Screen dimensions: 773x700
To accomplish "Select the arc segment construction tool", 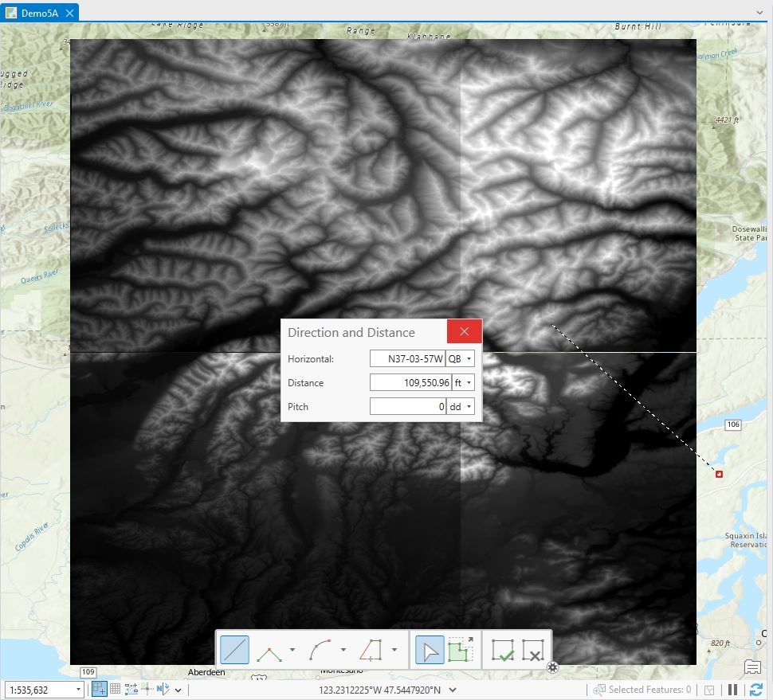I will (320, 650).
